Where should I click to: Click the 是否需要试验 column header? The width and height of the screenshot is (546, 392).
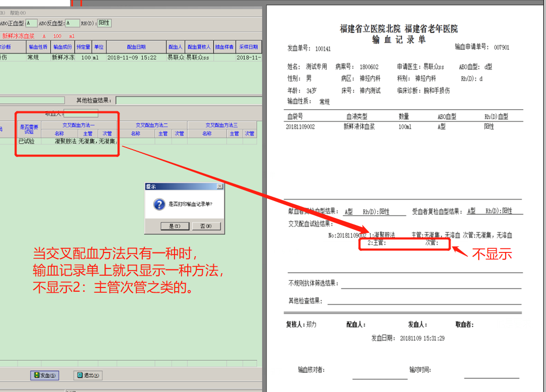[x=29, y=129]
